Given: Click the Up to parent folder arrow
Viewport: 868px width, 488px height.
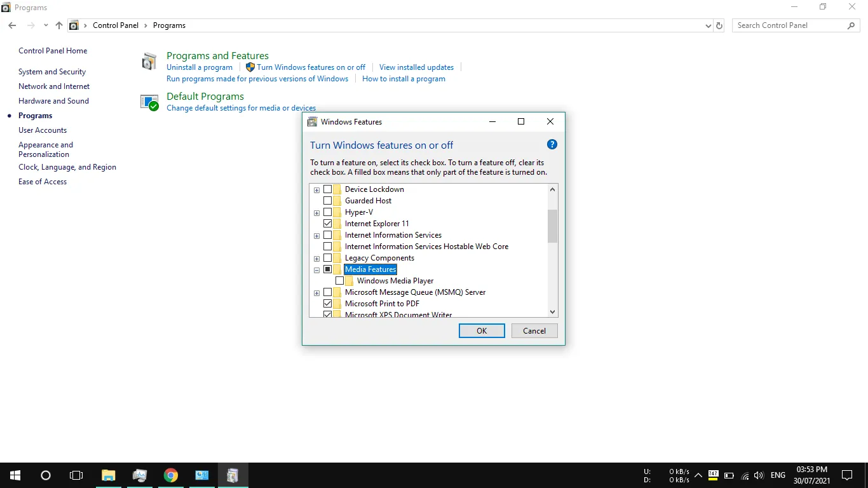Looking at the screenshot, I should (59, 25).
